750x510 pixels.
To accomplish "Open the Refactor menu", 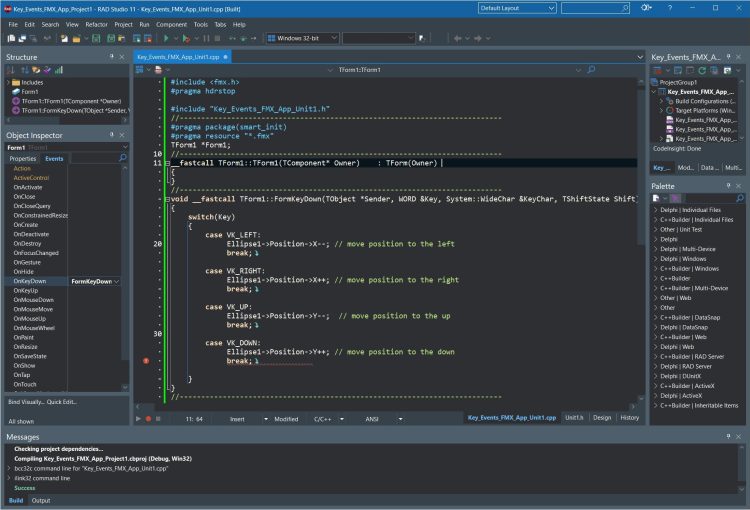I will (97, 23).
